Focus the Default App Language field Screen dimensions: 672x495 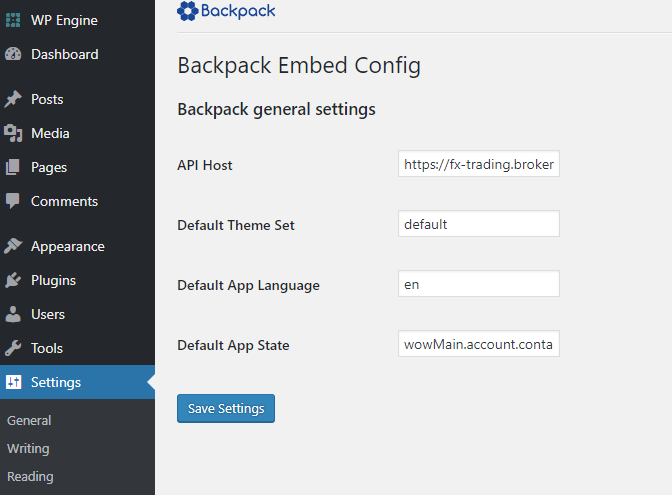479,283
